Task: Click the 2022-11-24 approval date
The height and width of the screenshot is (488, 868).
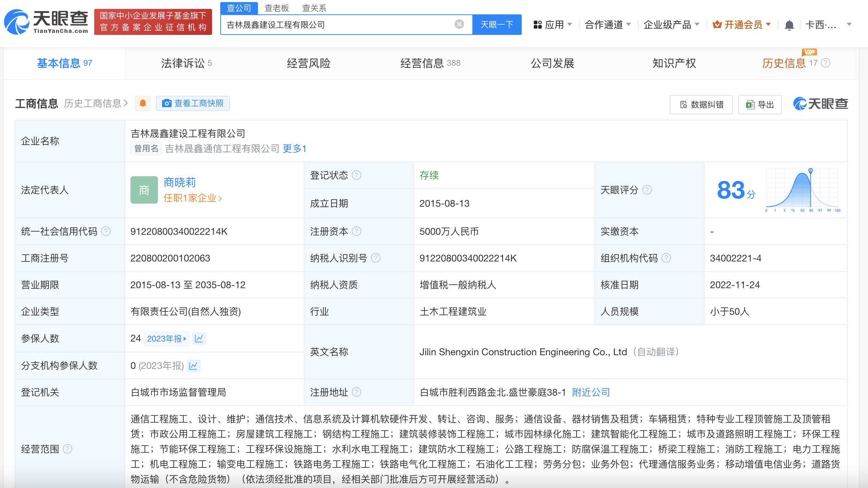Action: click(735, 285)
